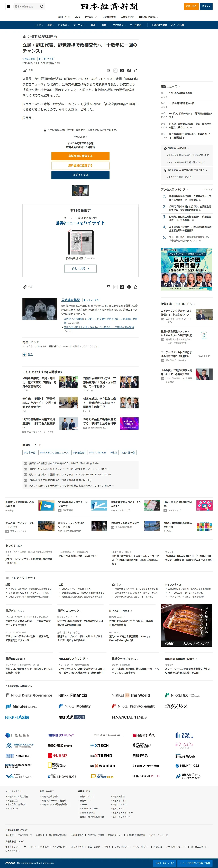Open 日経会社情報 in the header
The height and width of the screenshot is (868, 218).
click(x=109, y=17)
